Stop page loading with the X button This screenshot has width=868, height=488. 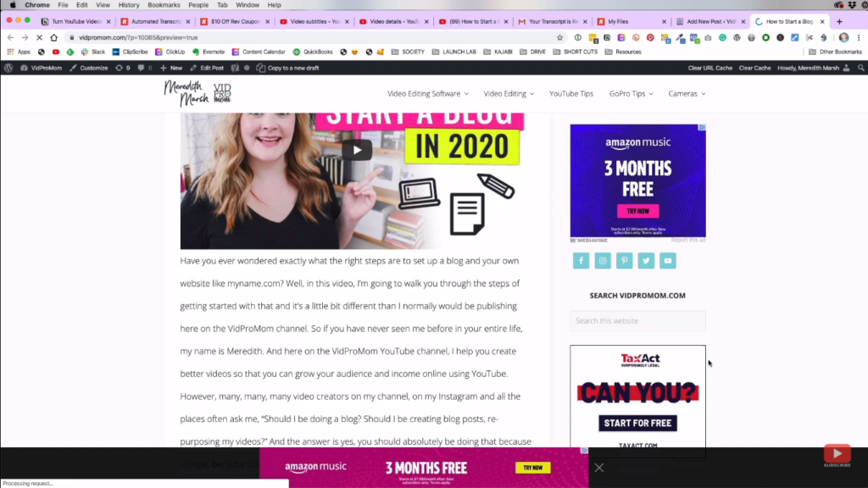tap(39, 37)
